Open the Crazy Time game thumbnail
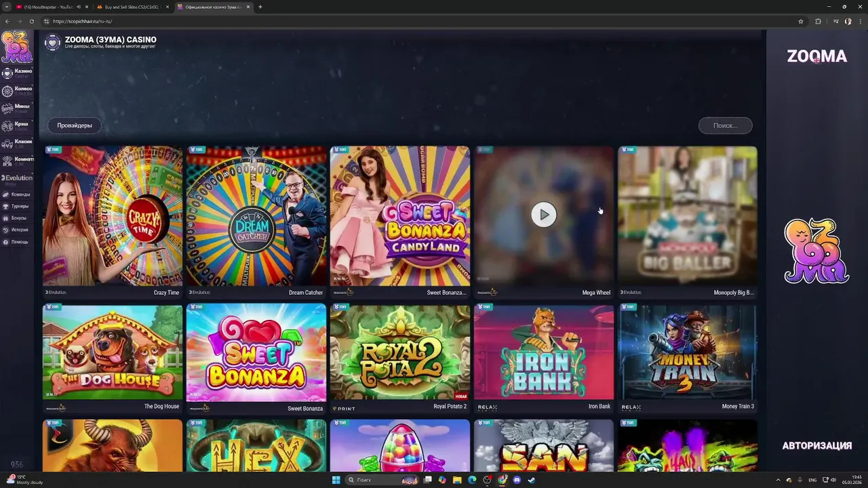Screen dimensions: 868x488 point(113,216)
